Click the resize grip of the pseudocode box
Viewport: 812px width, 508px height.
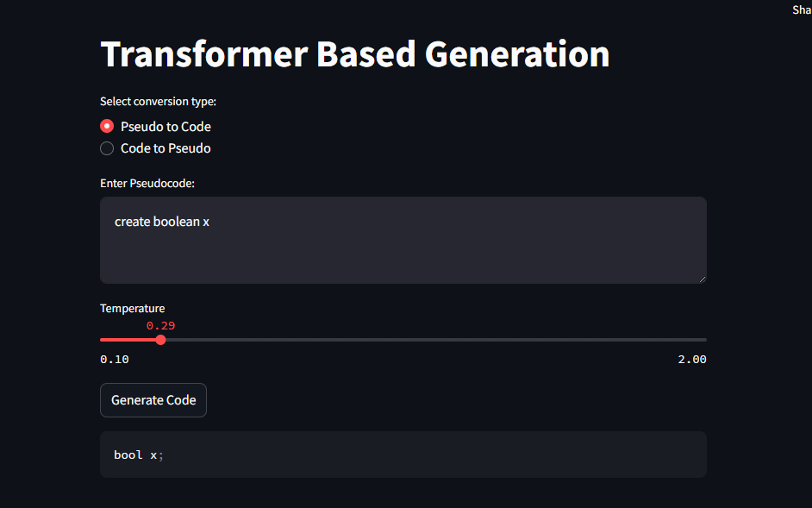tap(702, 279)
